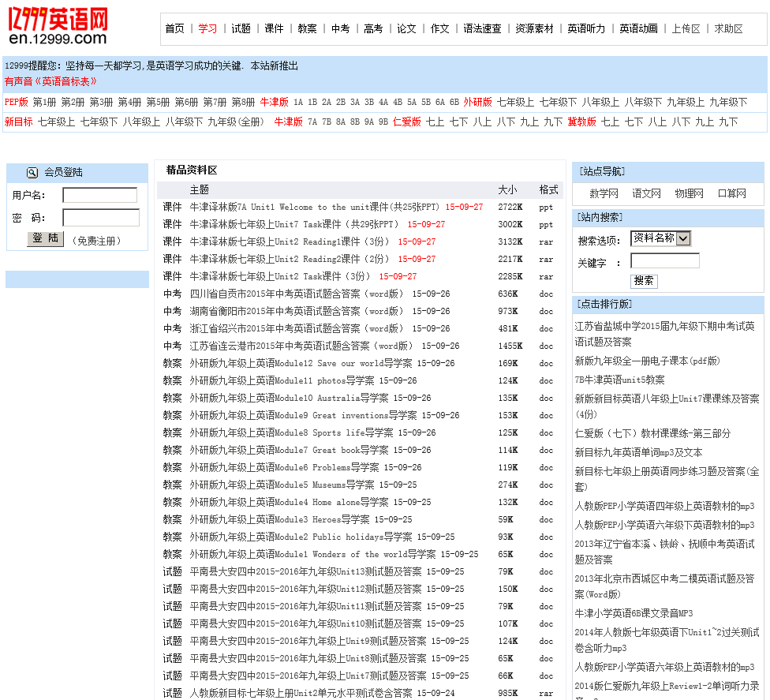Open 外研版九年级上Module12 Save our world导学案
Image resolution: width=770 pixels, height=700 pixels.
click(x=301, y=364)
